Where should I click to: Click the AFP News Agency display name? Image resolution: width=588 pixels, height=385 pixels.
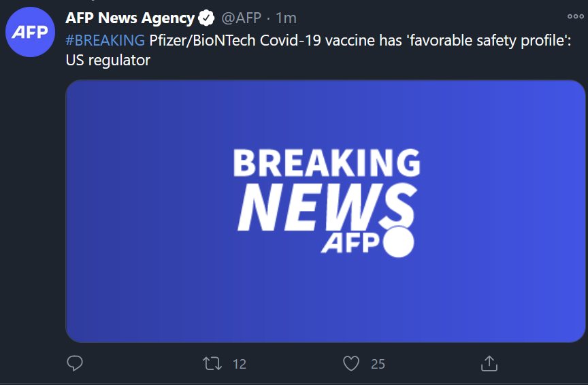(x=129, y=18)
